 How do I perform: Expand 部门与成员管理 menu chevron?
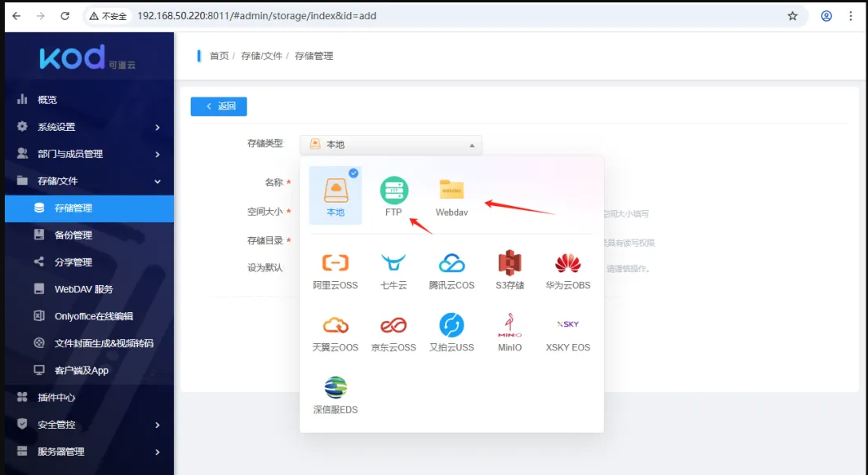(158, 154)
